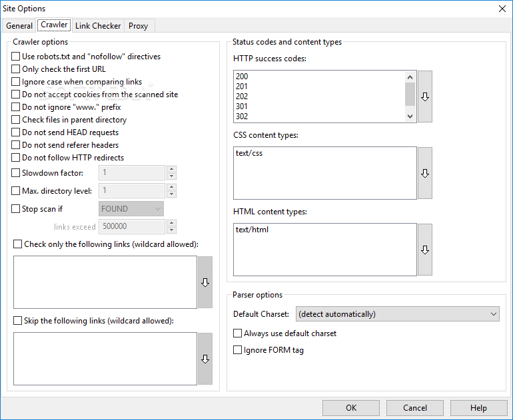The height and width of the screenshot is (420, 513).
Task: Open the Link Checker tab
Action: point(98,26)
